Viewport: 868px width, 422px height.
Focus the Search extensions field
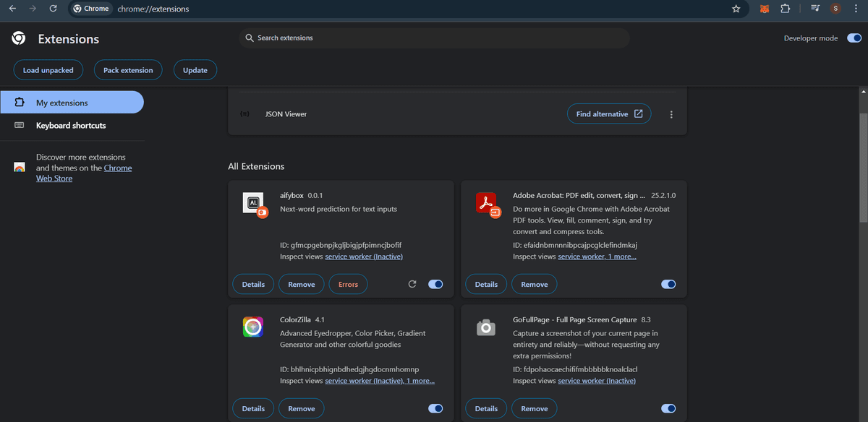(434, 38)
